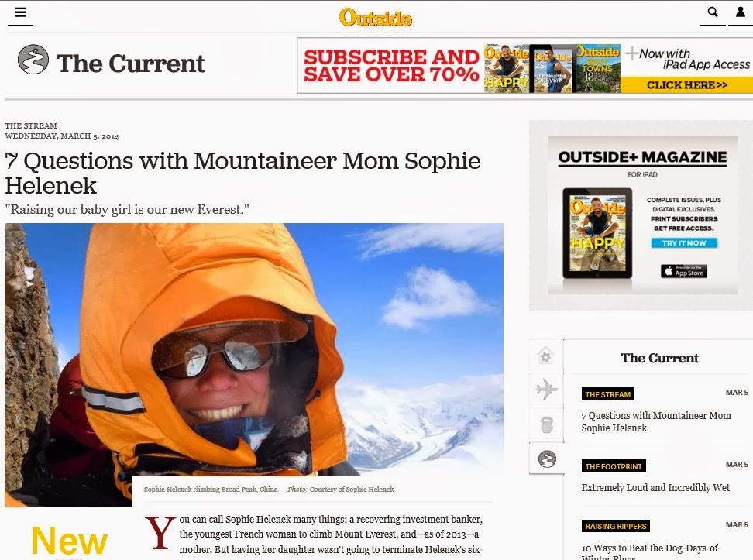
Task: Open the user profile icon
Action: tap(741, 12)
